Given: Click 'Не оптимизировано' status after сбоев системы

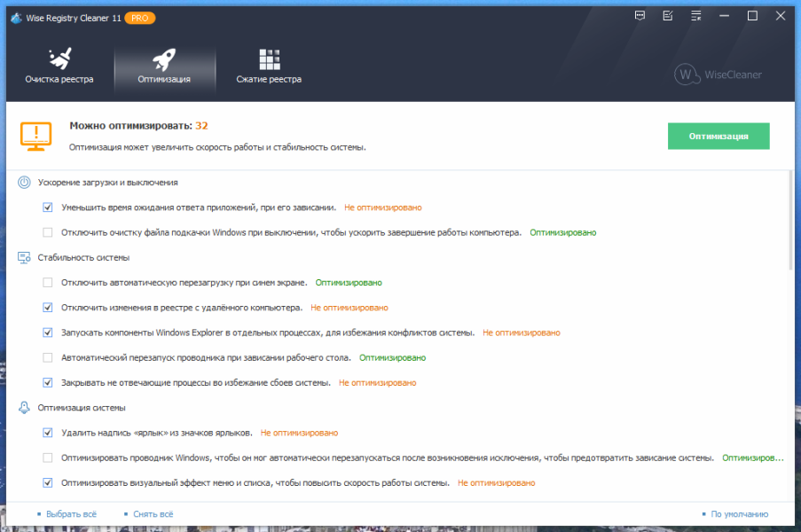Looking at the screenshot, I should [378, 382].
